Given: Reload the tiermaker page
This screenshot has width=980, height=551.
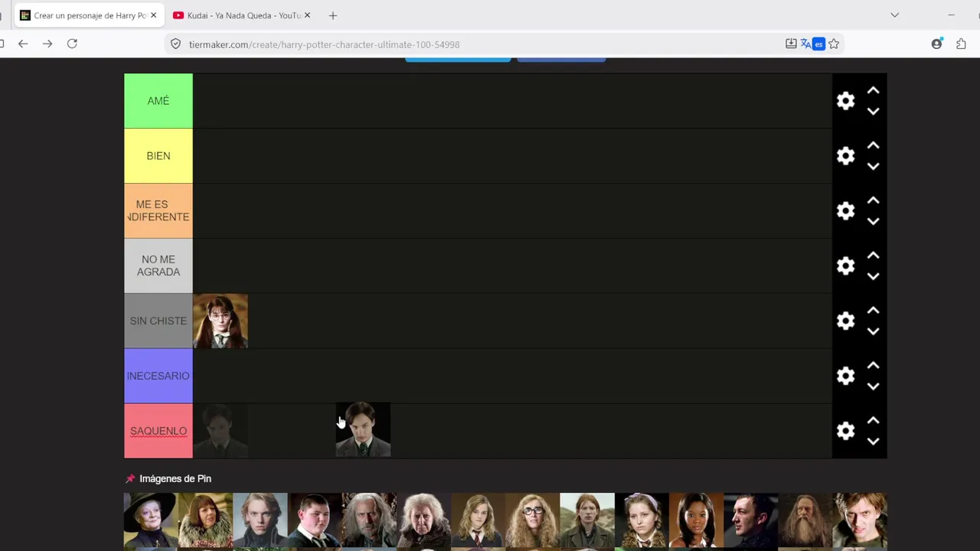Looking at the screenshot, I should click(x=72, y=44).
